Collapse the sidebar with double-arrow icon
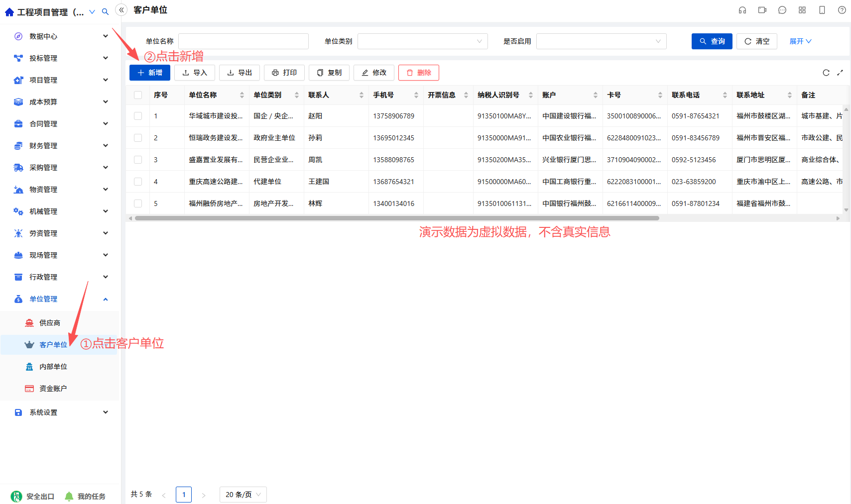The width and height of the screenshot is (851, 504). pos(122,10)
